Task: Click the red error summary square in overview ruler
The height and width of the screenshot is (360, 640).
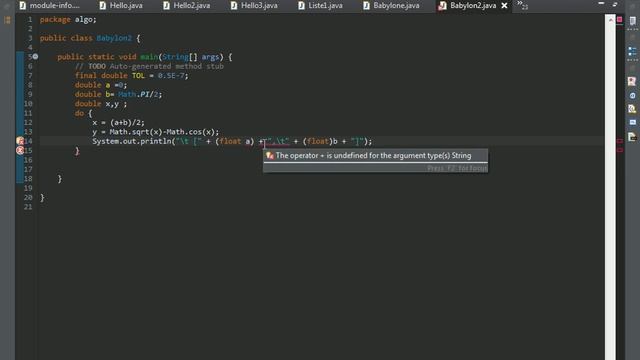Action: [x=620, y=19]
